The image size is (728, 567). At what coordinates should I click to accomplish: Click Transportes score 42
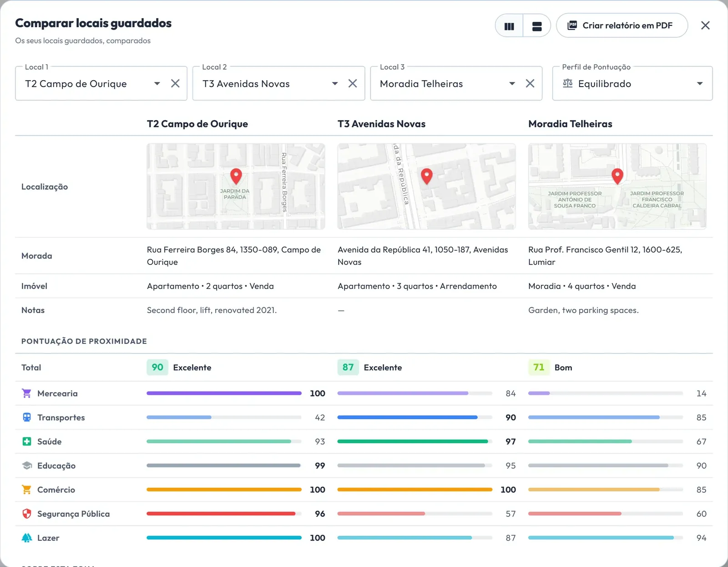coord(320,417)
